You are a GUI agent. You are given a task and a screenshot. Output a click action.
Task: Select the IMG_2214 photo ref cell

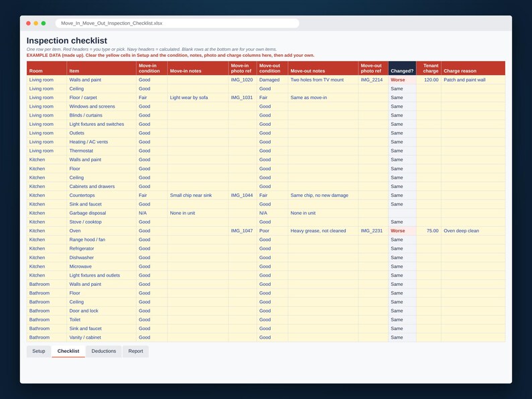373,80
